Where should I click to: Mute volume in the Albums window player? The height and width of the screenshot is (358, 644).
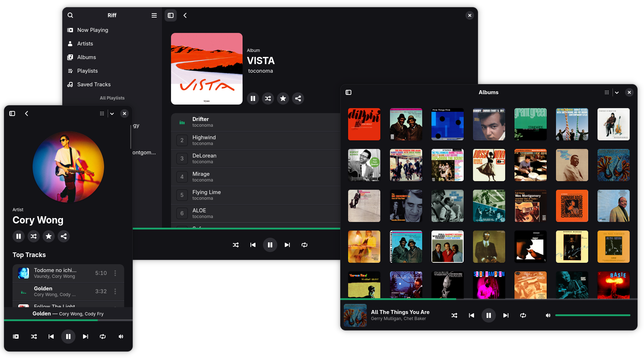click(x=548, y=315)
